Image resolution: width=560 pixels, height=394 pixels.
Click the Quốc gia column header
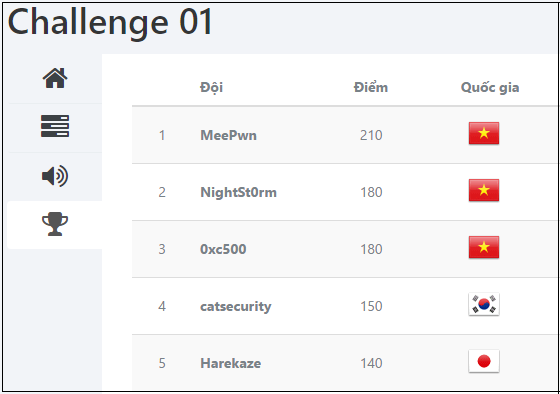click(490, 88)
